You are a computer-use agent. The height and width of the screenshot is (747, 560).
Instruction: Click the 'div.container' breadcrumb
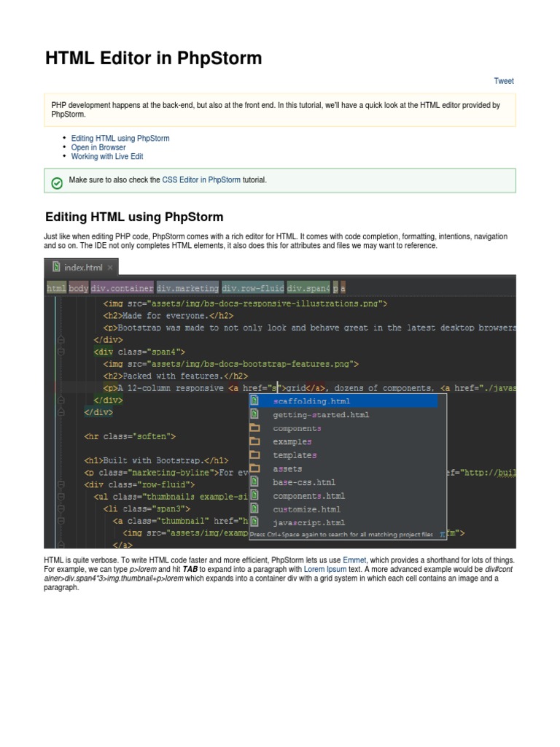(122, 288)
